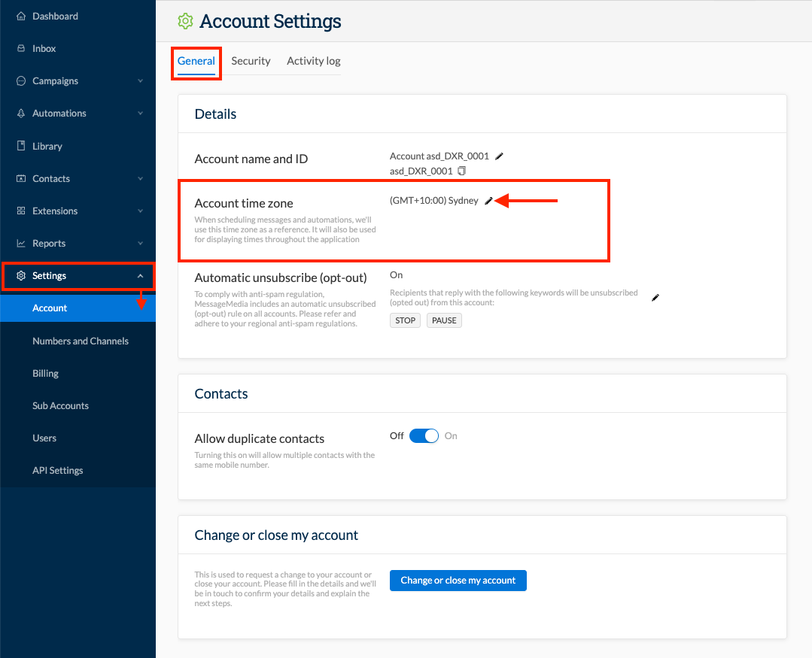Click the Reports chart icon
Image resolution: width=812 pixels, height=658 pixels.
[x=21, y=243]
